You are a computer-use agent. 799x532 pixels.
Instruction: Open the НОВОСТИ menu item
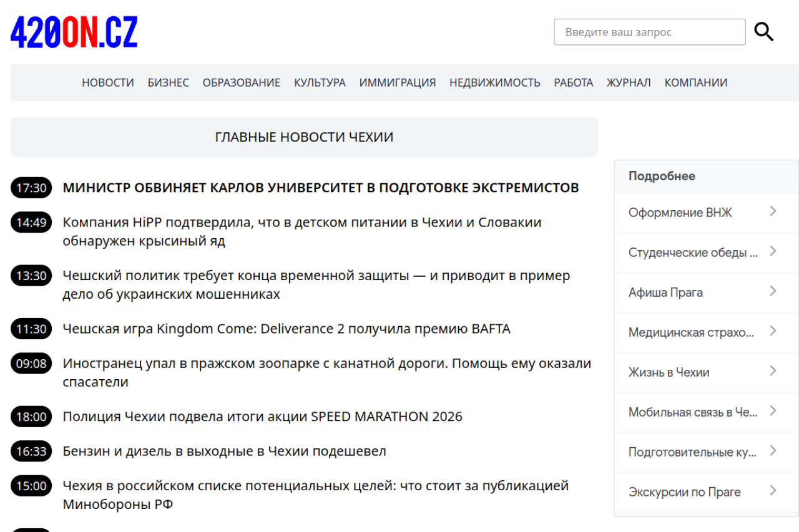108,82
